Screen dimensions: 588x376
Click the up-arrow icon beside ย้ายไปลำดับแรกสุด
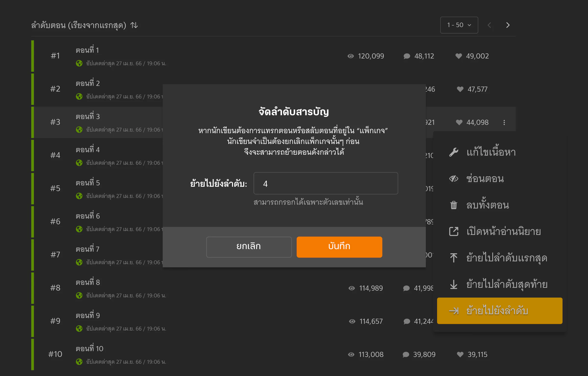click(x=454, y=258)
